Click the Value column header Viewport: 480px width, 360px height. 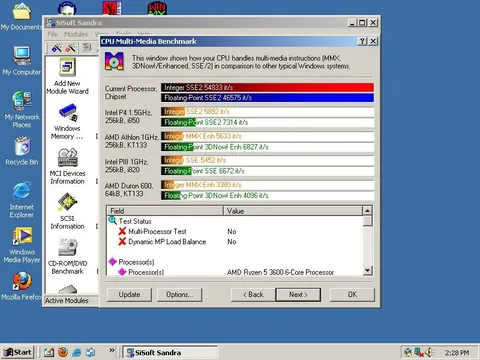(293, 211)
